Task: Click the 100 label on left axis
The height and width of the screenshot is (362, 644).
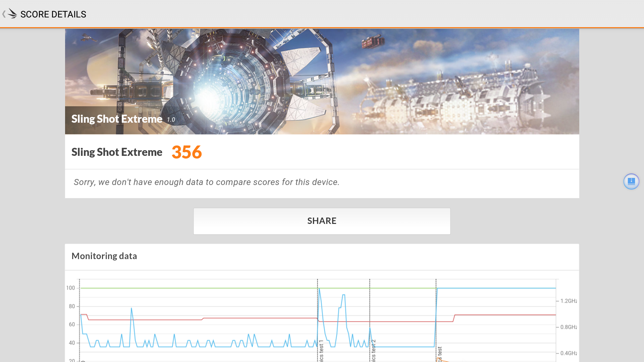Action: click(70, 288)
